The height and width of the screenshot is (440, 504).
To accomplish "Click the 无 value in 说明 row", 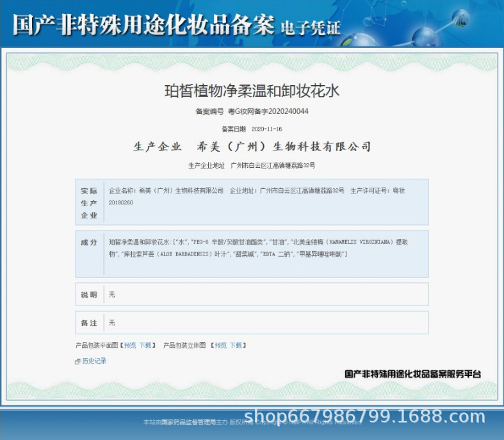I will (112, 295).
